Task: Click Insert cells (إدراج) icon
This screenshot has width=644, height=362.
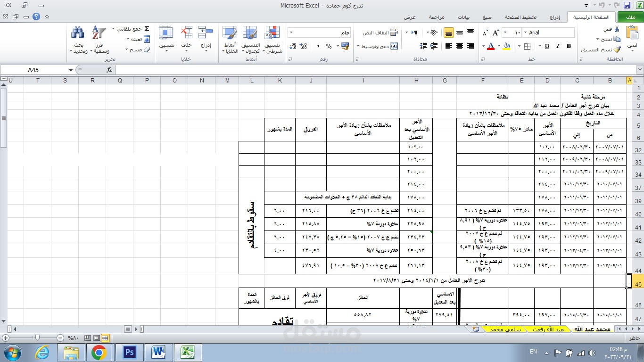Action: coord(206,33)
